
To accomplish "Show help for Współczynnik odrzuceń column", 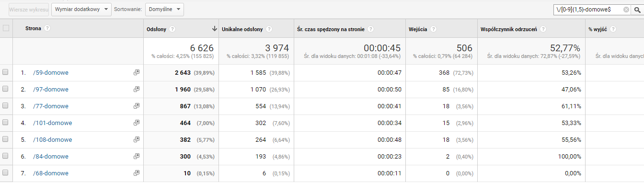I will (x=543, y=29).
